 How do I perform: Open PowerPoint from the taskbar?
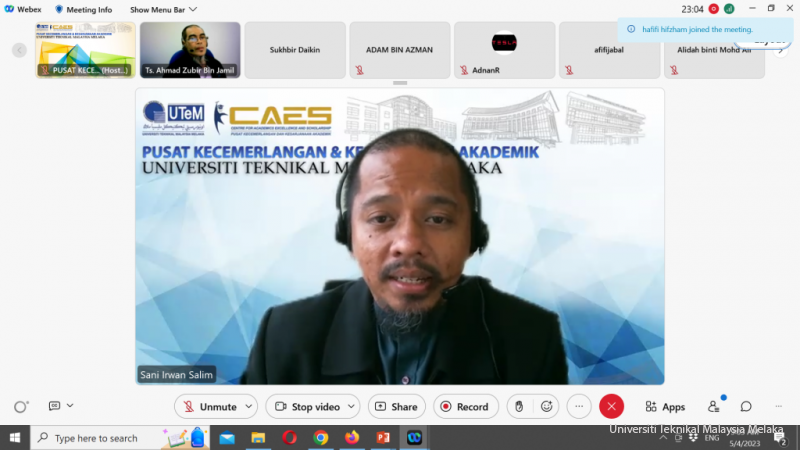point(381,438)
